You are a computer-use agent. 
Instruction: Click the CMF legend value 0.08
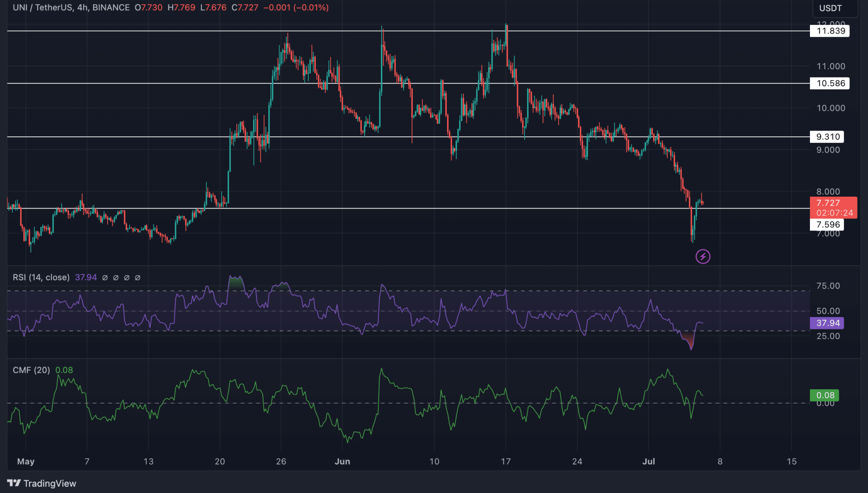64,370
